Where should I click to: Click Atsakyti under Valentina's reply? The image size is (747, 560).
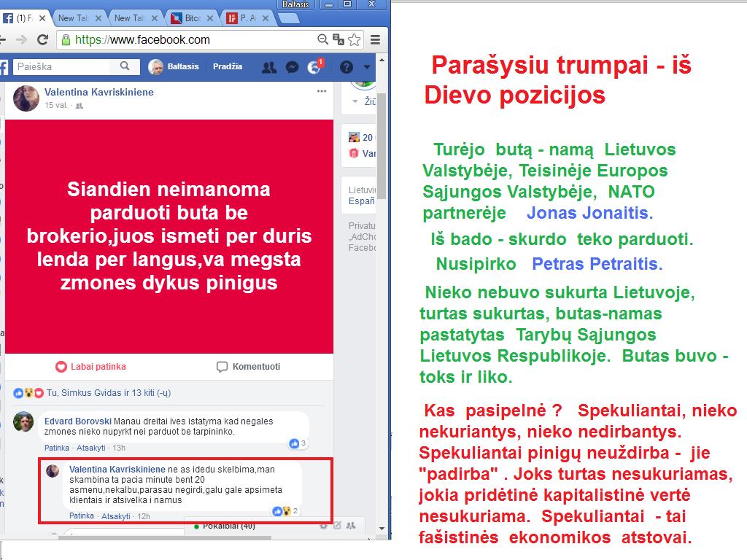(x=116, y=516)
